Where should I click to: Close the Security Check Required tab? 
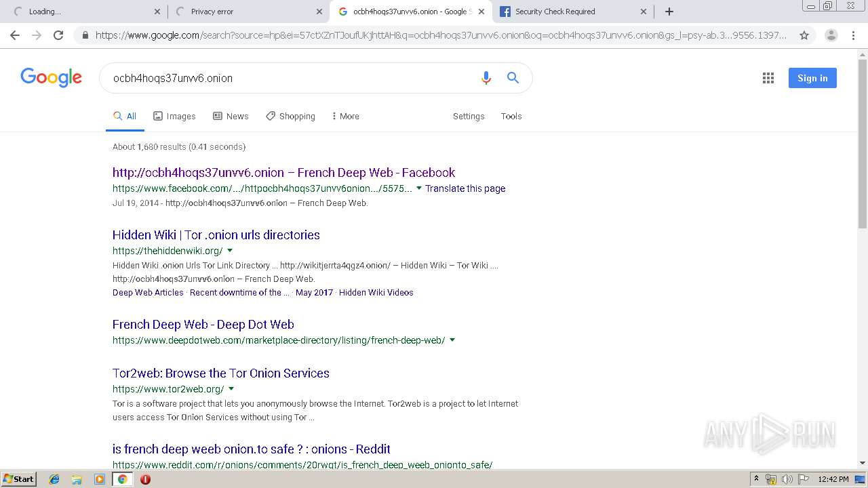644,12
